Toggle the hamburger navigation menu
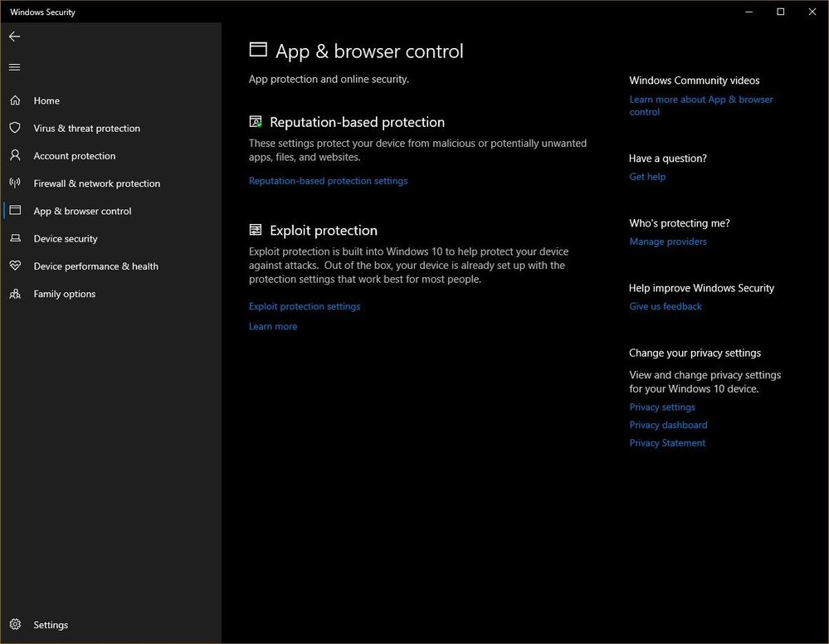 (x=14, y=67)
